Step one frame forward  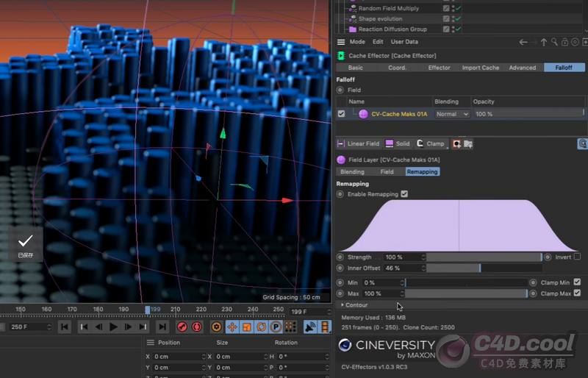[x=127, y=327]
